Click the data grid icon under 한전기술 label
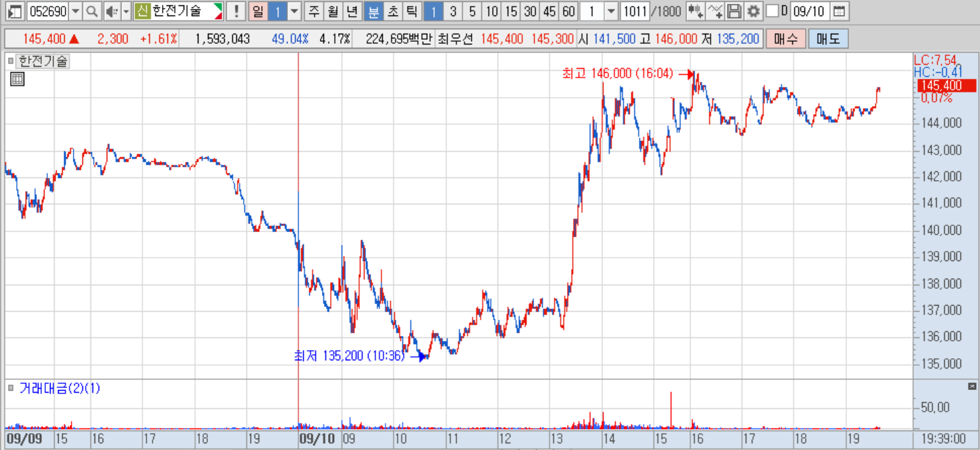The width and height of the screenshot is (980, 450). pyautogui.click(x=18, y=80)
